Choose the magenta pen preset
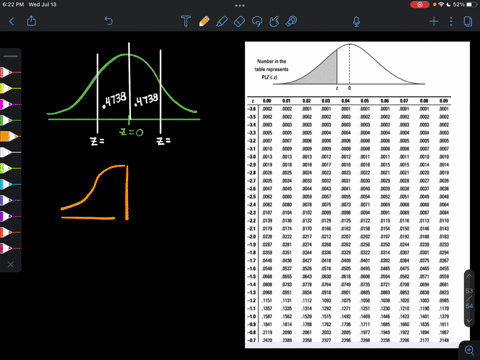 [10, 104]
